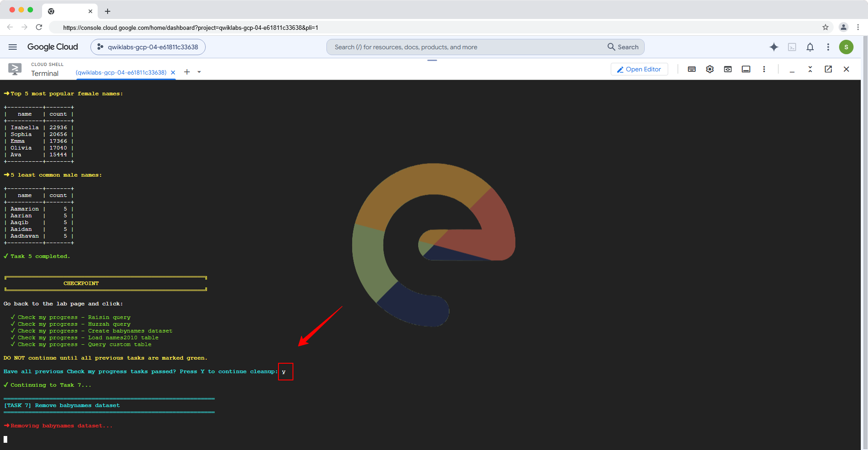Viewport: 868px width, 450px height.
Task: Click the Open Editor button
Action: (639, 69)
